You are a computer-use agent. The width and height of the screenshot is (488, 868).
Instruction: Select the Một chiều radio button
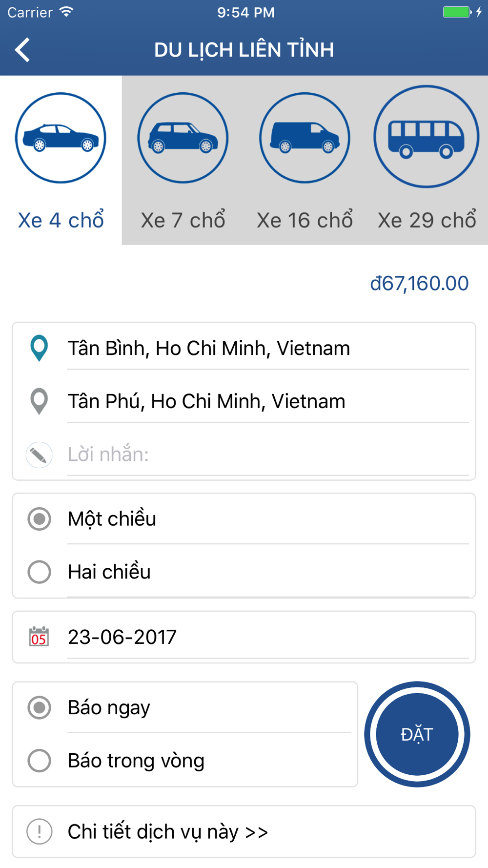(x=39, y=518)
